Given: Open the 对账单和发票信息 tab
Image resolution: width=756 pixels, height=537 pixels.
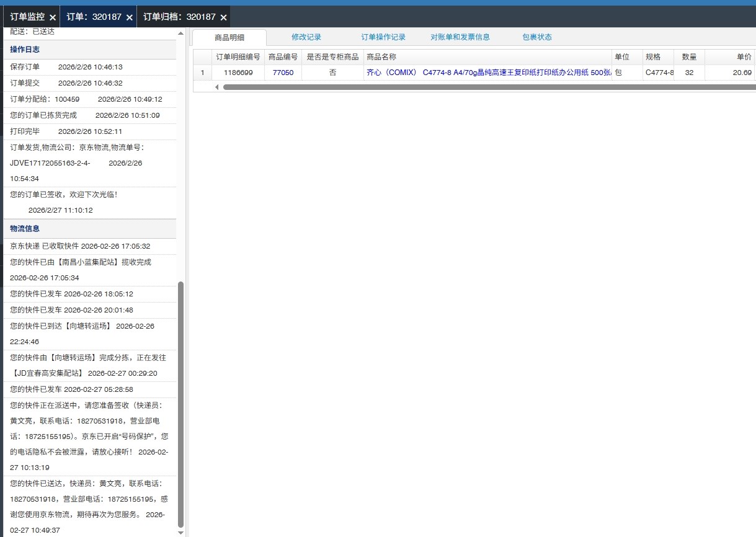Looking at the screenshot, I should [460, 37].
